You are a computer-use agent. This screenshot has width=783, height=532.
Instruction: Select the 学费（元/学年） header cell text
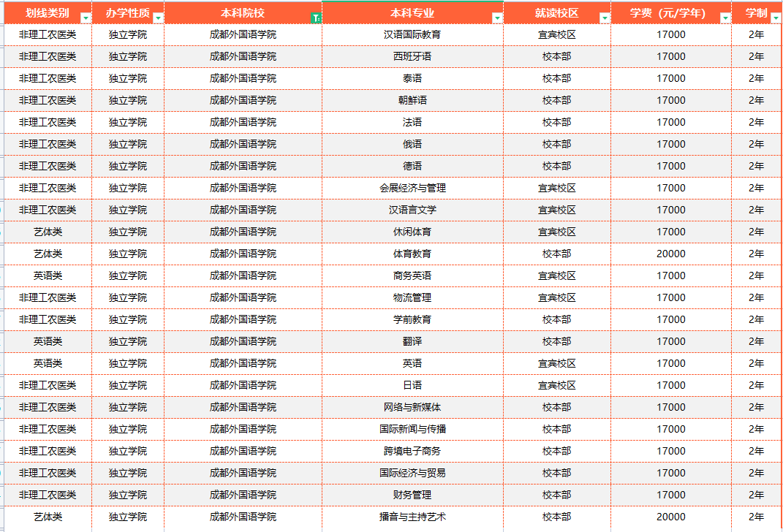coord(667,13)
